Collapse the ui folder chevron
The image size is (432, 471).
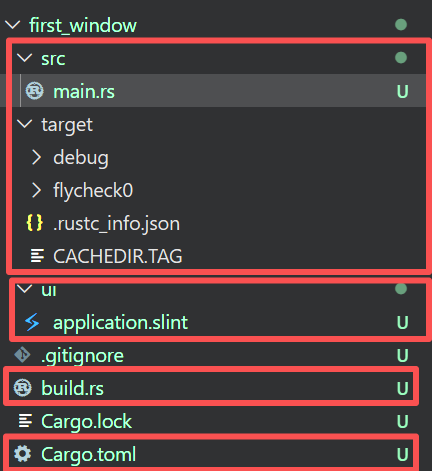tap(24, 289)
